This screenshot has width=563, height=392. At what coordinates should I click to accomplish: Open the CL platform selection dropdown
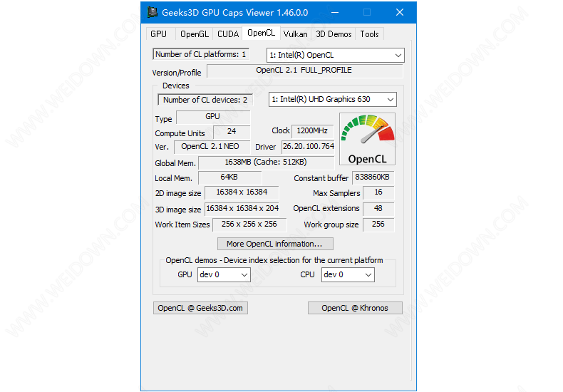(335, 55)
